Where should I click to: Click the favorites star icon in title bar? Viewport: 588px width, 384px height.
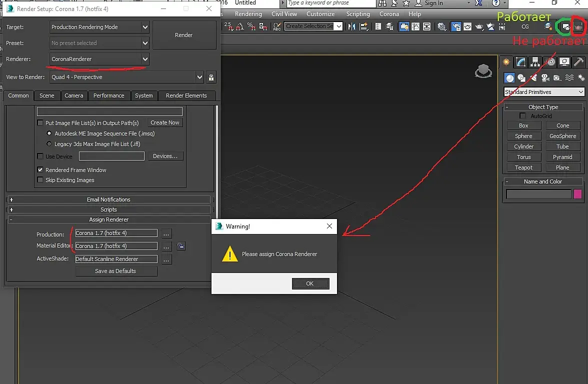406,3
